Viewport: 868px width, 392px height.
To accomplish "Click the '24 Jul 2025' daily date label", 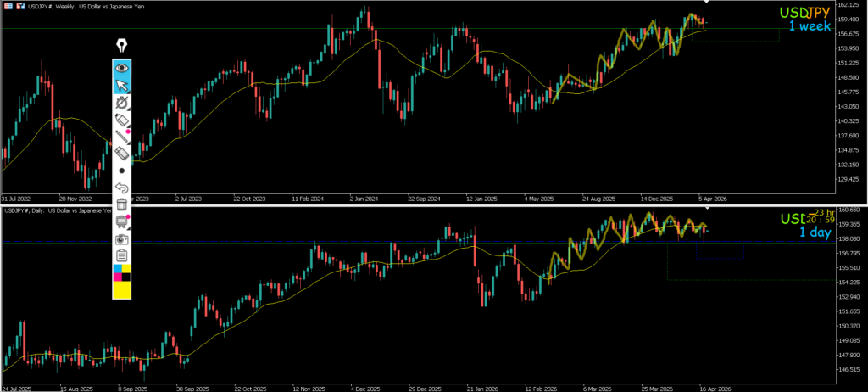I will (x=15, y=388).
